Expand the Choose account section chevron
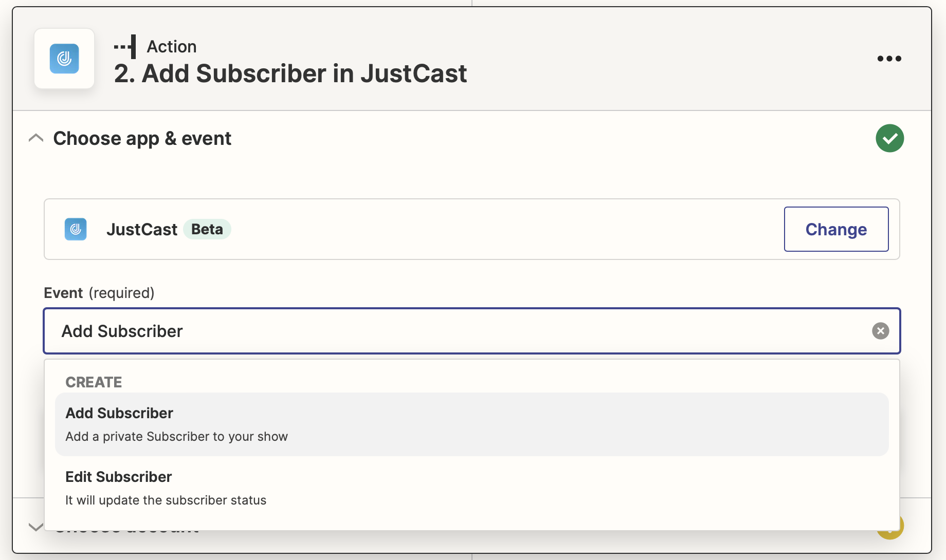The image size is (946, 560). [x=35, y=527]
